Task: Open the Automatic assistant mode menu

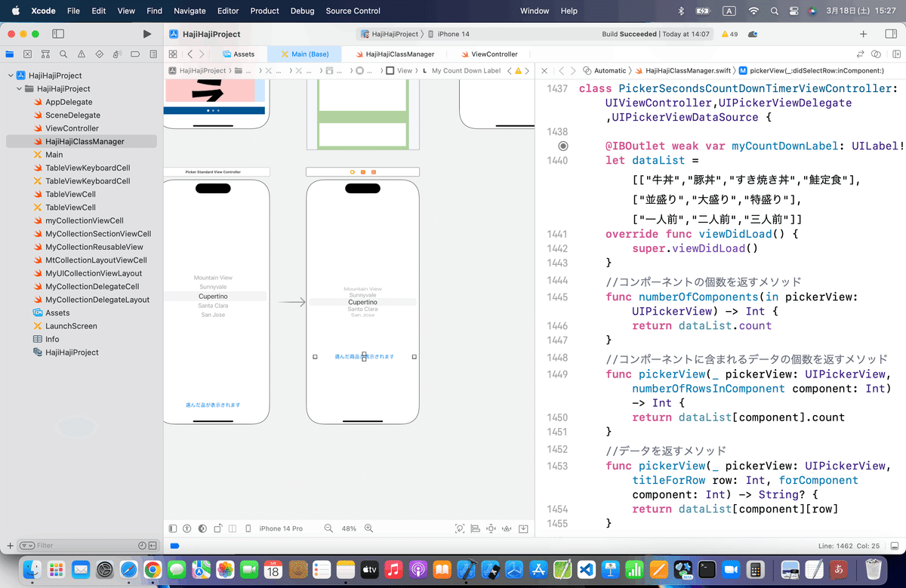Action: [x=605, y=71]
